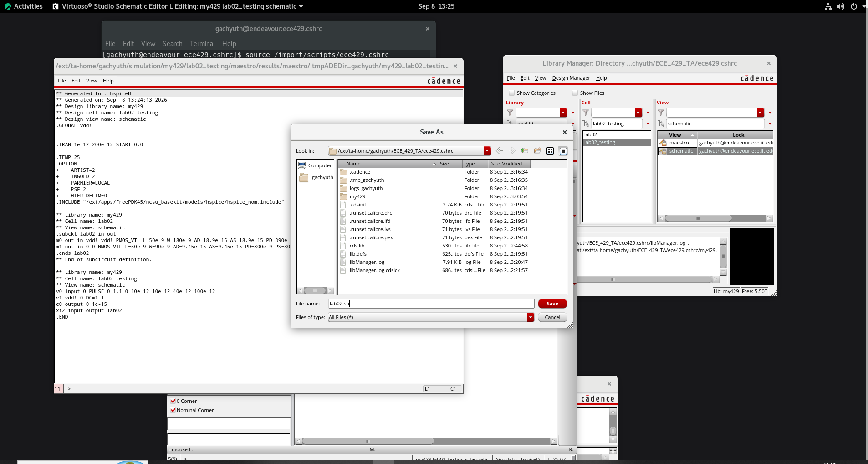Screen dimensions: 868x464
Task: Select cds.lib file in list
Action: pos(357,246)
